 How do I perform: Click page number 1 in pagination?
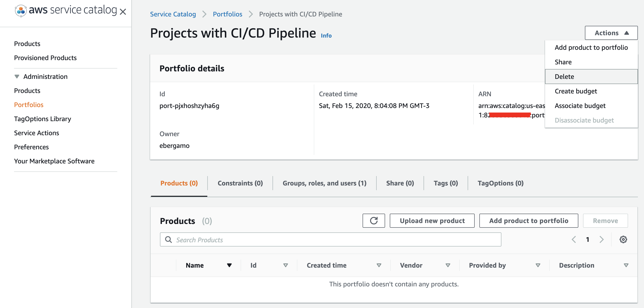[x=587, y=239]
